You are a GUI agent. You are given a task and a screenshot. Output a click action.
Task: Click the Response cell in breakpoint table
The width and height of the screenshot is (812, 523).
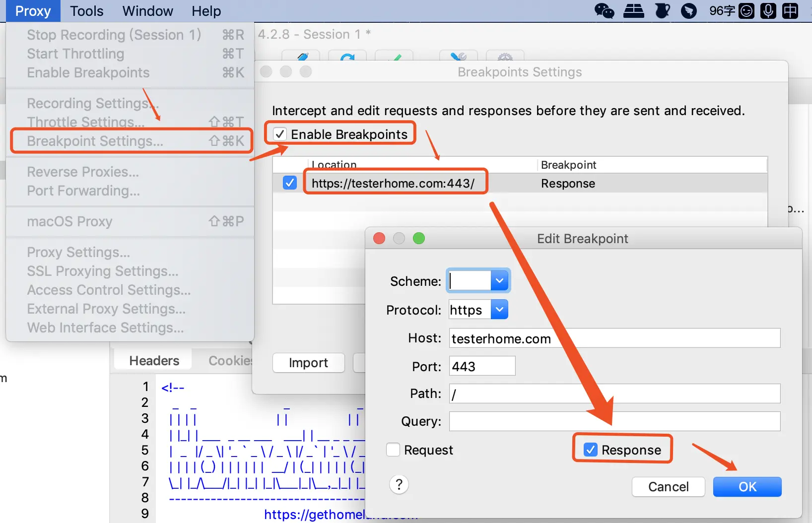[x=568, y=183]
